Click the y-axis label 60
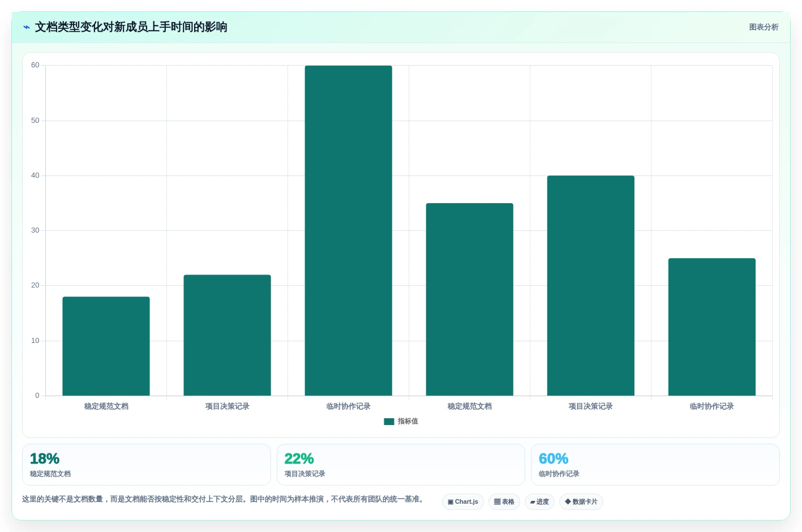802x532 pixels. (x=35, y=66)
